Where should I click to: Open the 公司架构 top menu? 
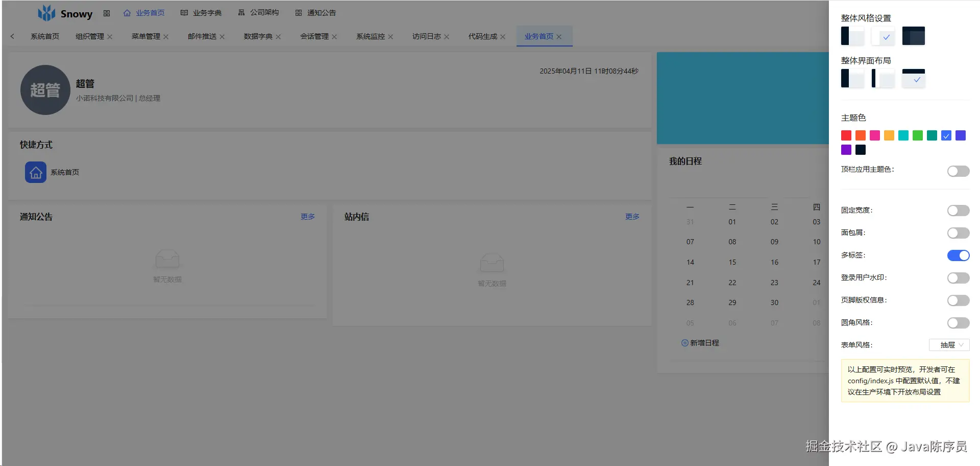coord(258,13)
